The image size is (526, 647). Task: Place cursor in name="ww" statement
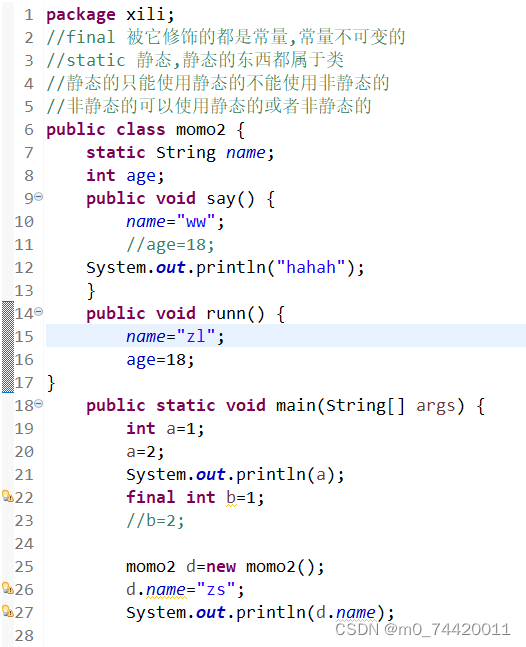point(175,222)
